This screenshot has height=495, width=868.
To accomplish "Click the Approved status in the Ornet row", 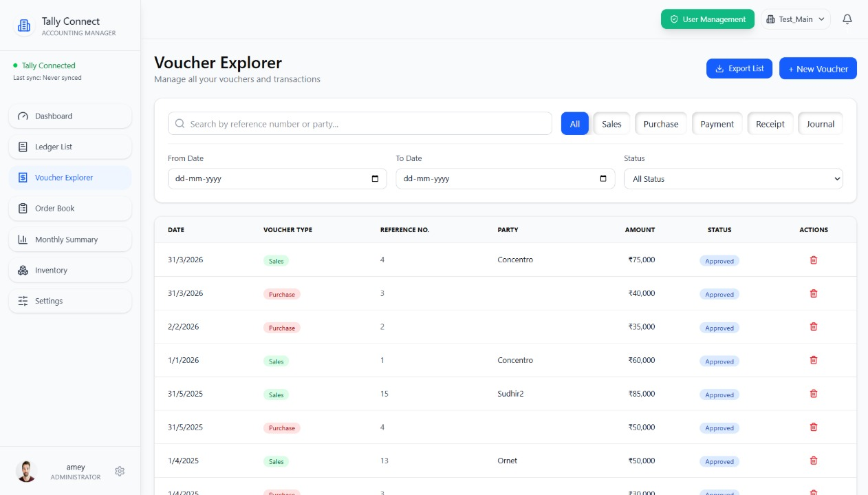I will click(719, 462).
